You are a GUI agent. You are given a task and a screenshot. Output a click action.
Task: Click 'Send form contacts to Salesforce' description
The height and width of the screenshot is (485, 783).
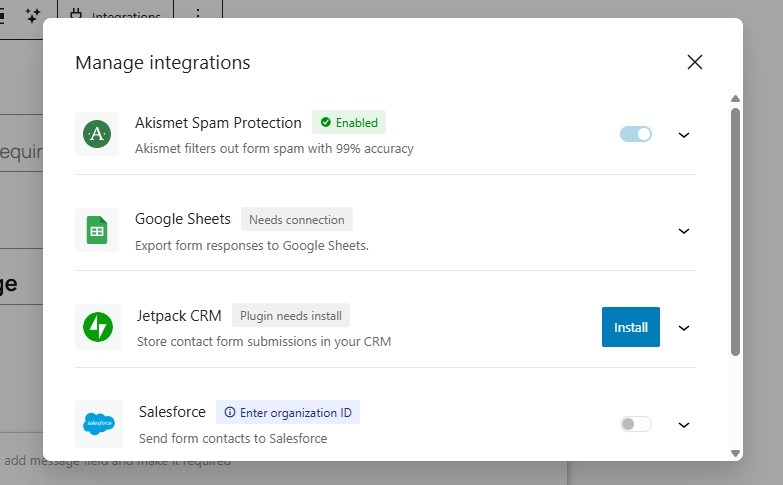[233, 438]
